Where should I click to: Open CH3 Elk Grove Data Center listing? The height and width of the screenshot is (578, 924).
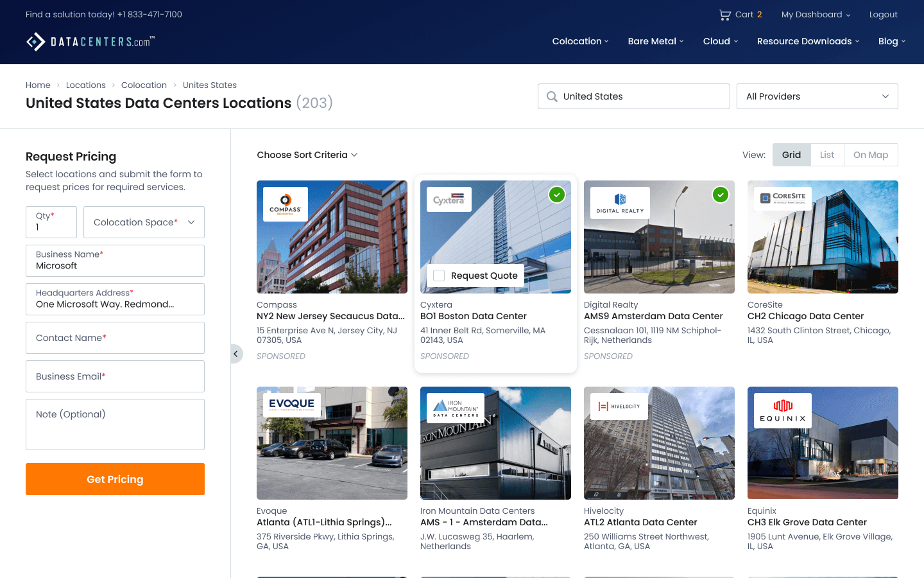coord(807,522)
